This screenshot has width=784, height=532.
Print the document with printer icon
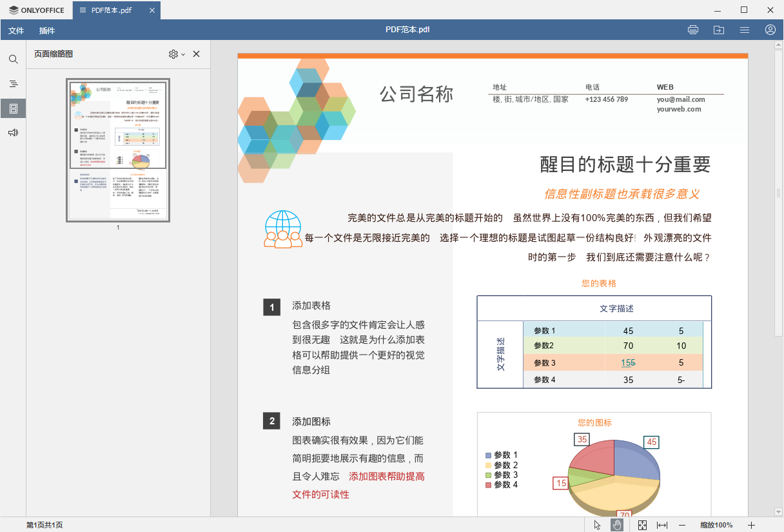[x=693, y=30]
